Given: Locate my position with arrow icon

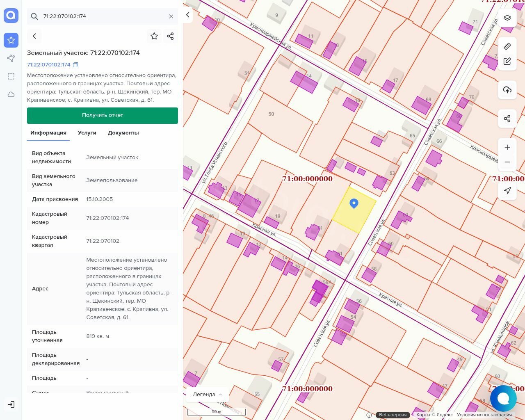Looking at the screenshot, I should tap(507, 190).
